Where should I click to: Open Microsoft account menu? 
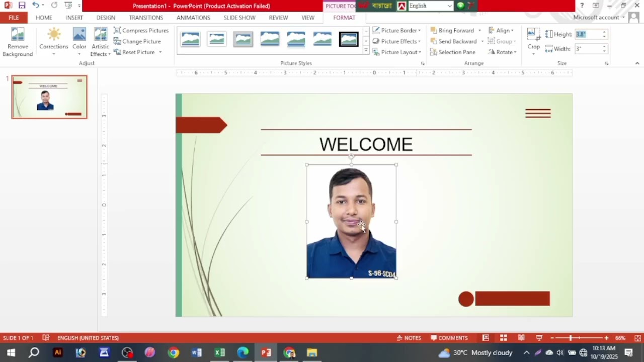point(599,18)
